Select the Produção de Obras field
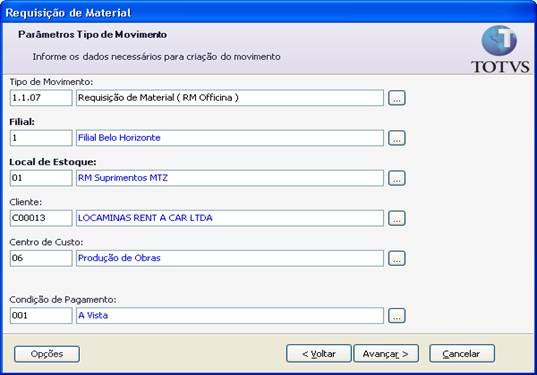 (x=229, y=258)
